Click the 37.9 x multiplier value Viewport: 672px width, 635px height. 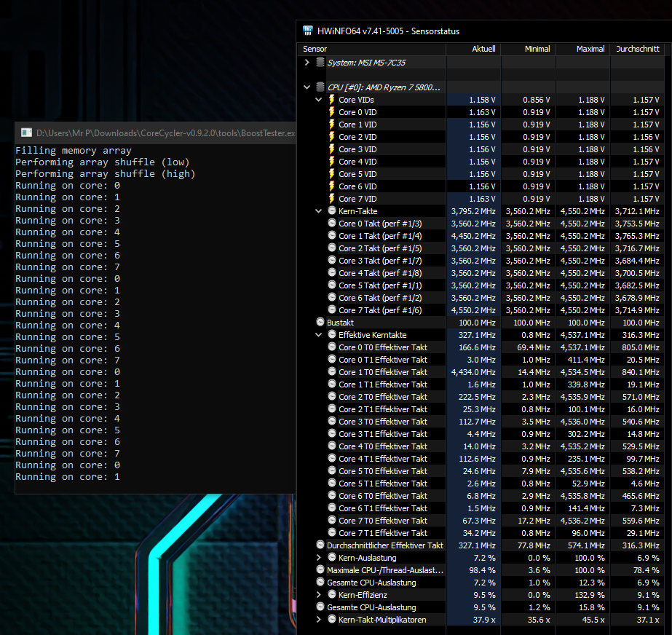pyautogui.click(x=473, y=620)
